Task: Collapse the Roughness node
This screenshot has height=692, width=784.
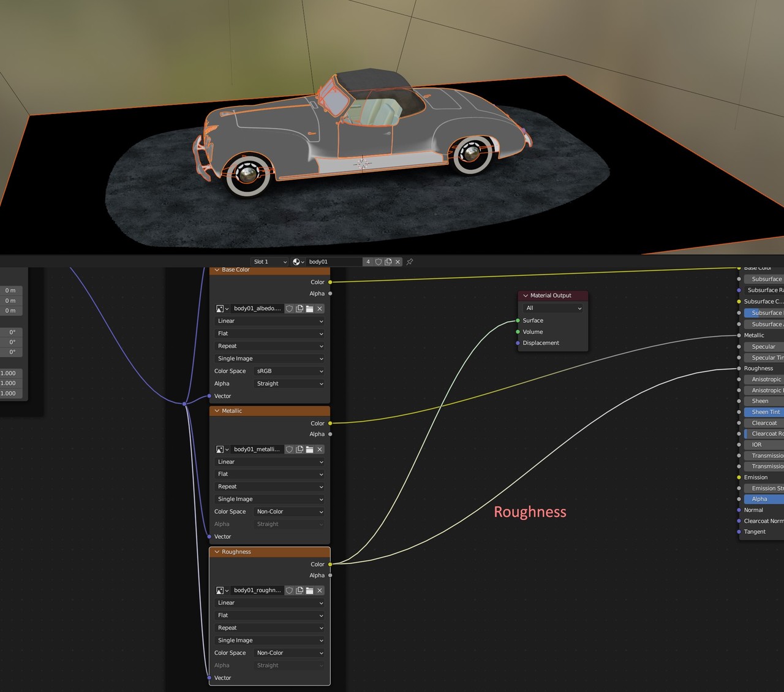Action: (217, 552)
